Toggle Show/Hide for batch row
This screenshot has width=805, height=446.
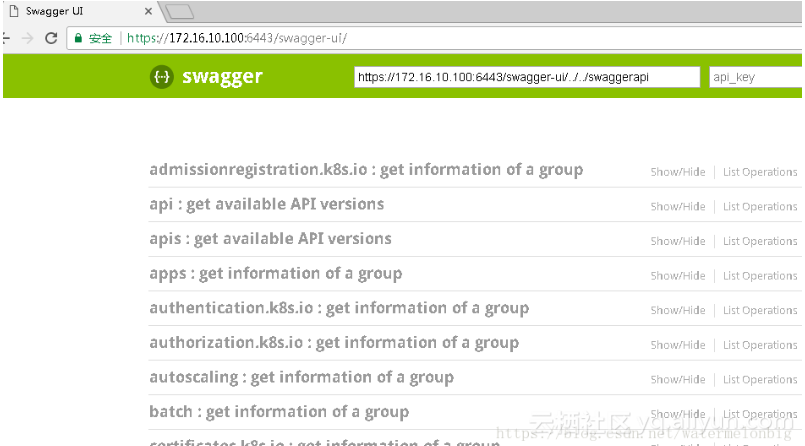678,414
